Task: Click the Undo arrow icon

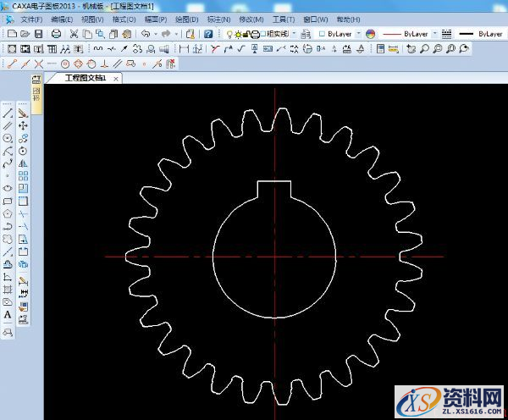Action: tap(146, 33)
